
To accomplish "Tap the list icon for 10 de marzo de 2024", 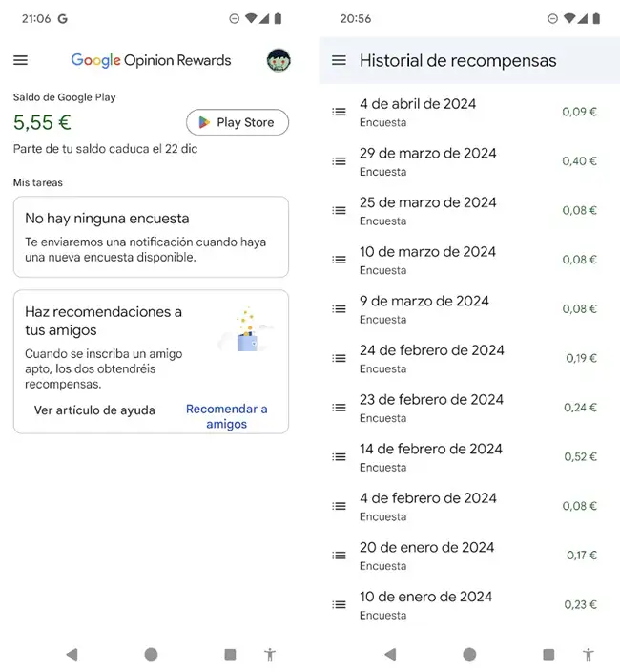I will click(x=339, y=260).
